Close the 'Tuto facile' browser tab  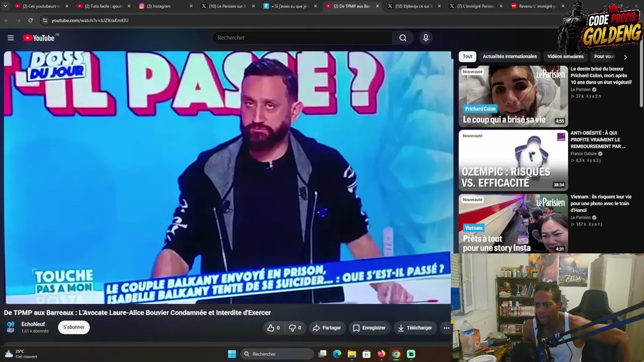click(x=129, y=6)
